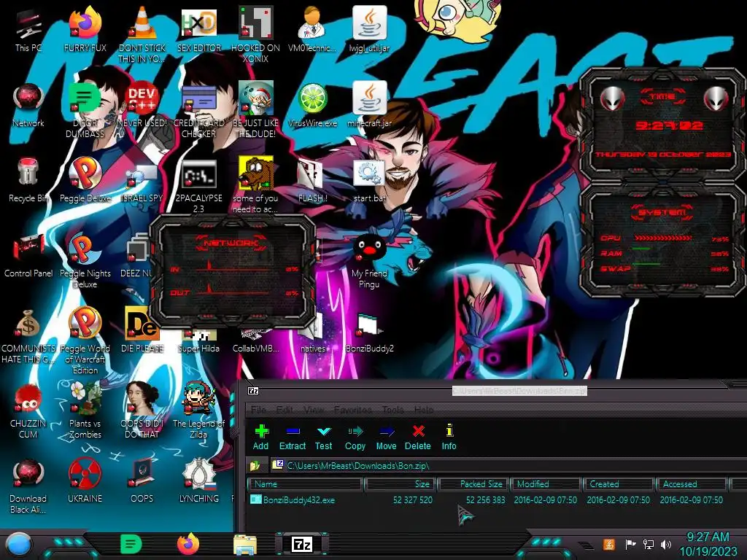Click the 7z icon in window title bar
The image size is (747, 560).
point(253,391)
